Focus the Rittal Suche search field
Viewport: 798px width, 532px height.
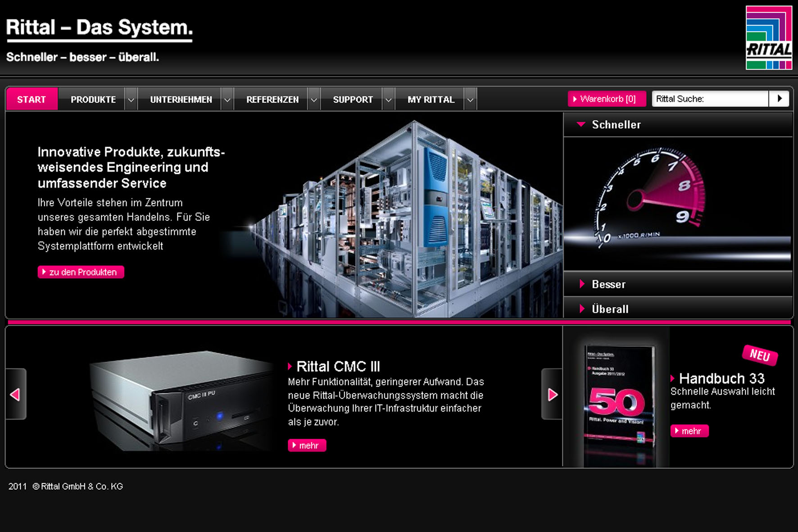click(x=710, y=99)
